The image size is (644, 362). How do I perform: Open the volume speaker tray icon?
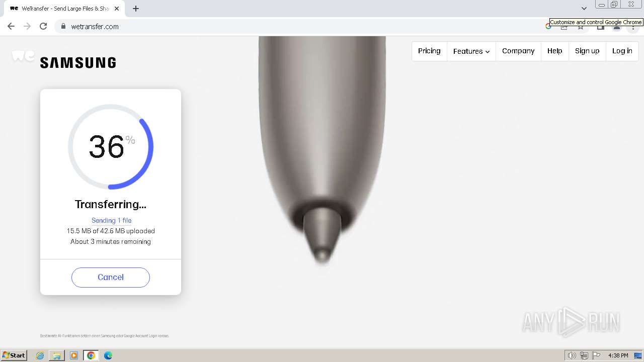point(572,355)
